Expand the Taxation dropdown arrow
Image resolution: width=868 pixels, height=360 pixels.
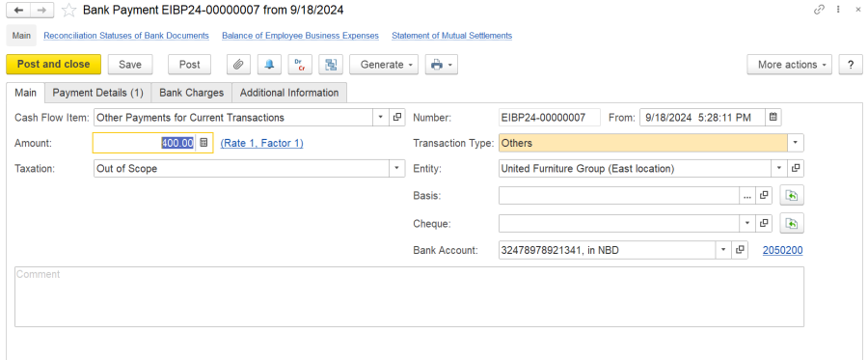[397, 168]
